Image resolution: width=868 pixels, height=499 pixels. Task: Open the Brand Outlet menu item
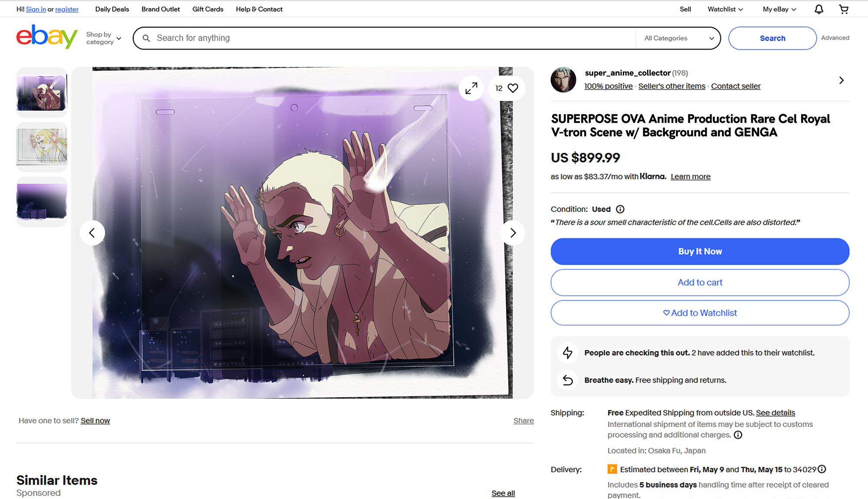[x=161, y=9]
